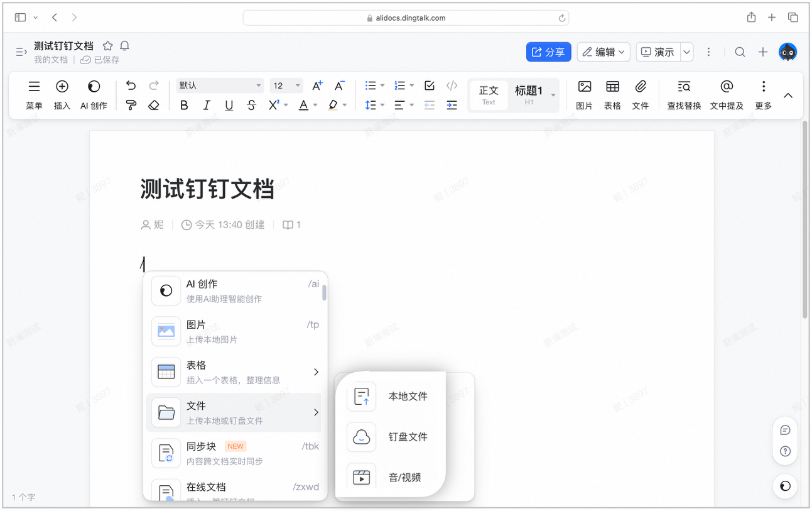Clear formatting with the eraser

point(154,105)
